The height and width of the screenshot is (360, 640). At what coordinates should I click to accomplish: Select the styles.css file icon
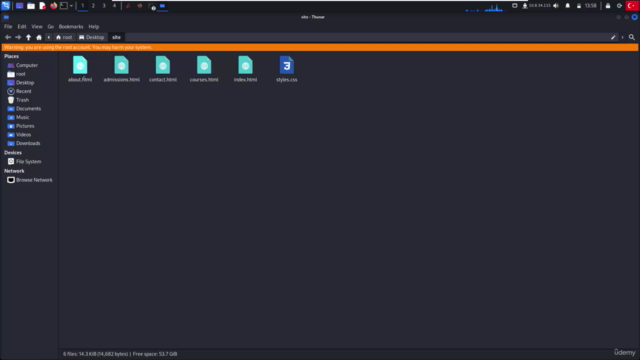(287, 65)
